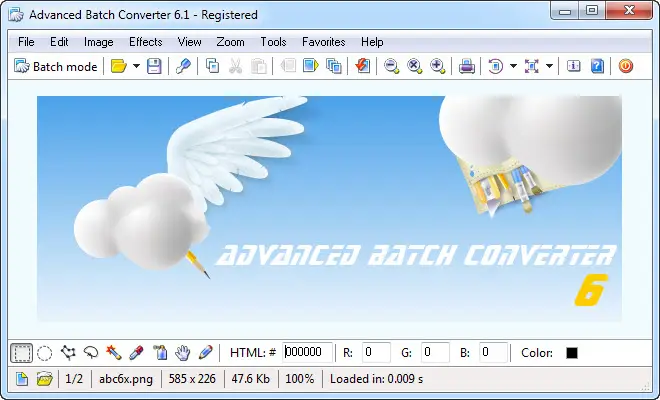Save image with the floppy disk icon
660x400 pixels.
[154, 66]
